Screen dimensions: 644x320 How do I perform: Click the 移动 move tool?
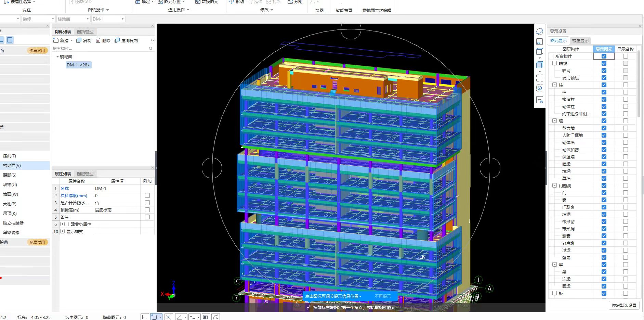click(237, 2)
